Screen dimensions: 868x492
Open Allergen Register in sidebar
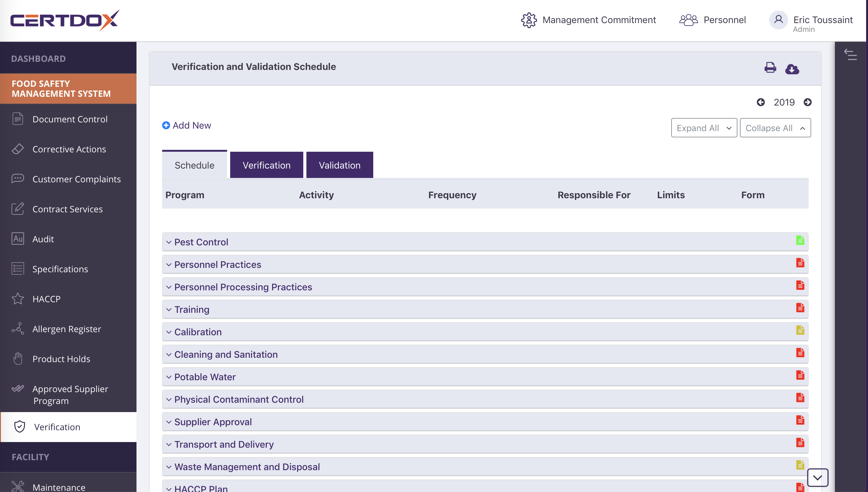(68, 329)
